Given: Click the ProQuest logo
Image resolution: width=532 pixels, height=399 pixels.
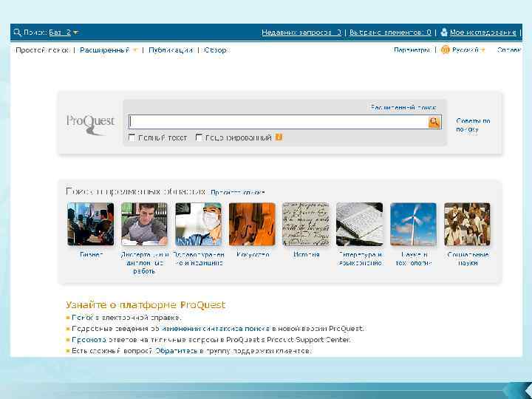Looking at the screenshot, I should tap(90, 124).
